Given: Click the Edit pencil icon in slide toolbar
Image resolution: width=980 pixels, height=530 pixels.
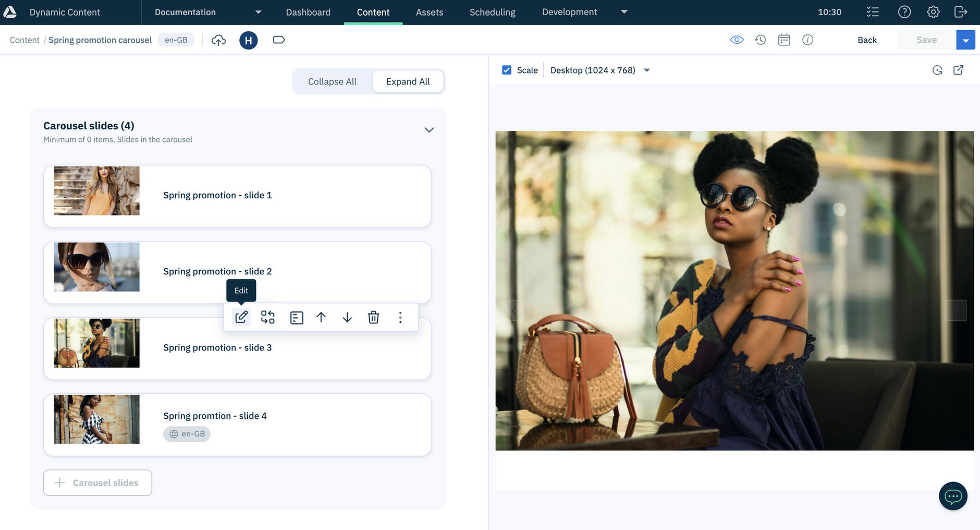Looking at the screenshot, I should pyautogui.click(x=241, y=317).
